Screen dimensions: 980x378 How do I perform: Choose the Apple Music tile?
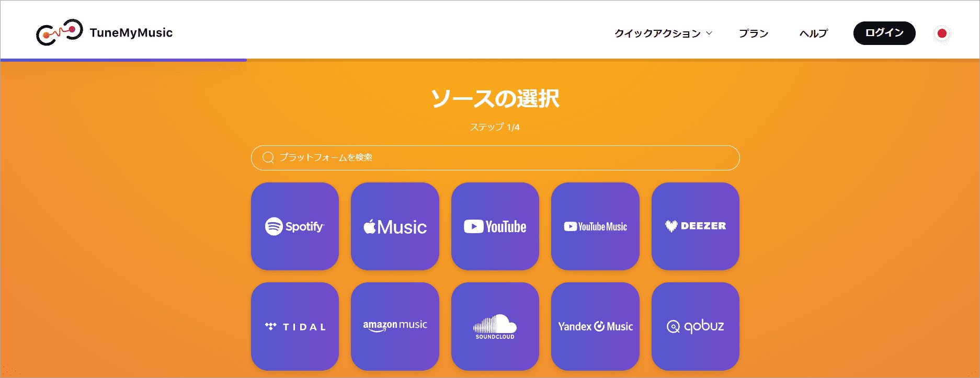[x=395, y=226]
